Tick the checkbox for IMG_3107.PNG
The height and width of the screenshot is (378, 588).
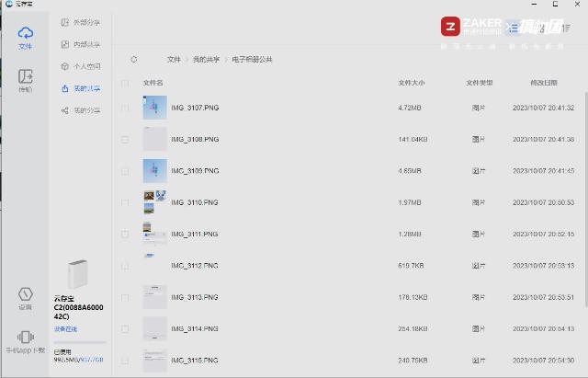coord(125,109)
